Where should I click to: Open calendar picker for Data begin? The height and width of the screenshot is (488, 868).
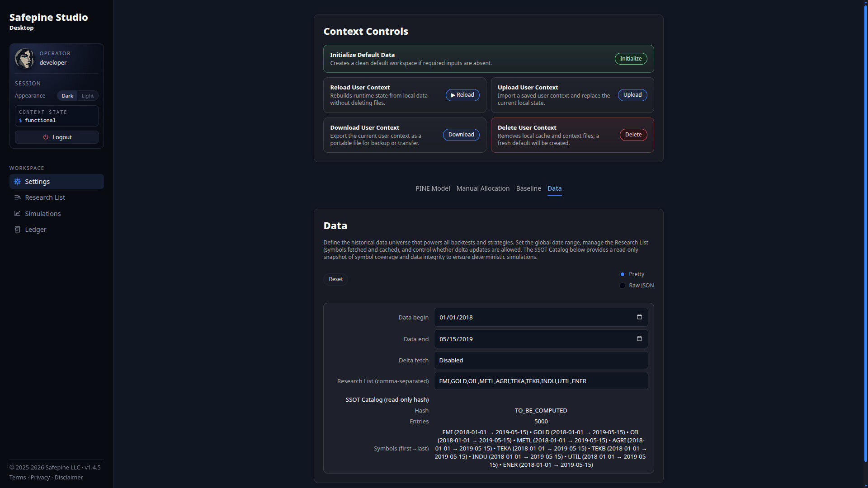tap(639, 317)
